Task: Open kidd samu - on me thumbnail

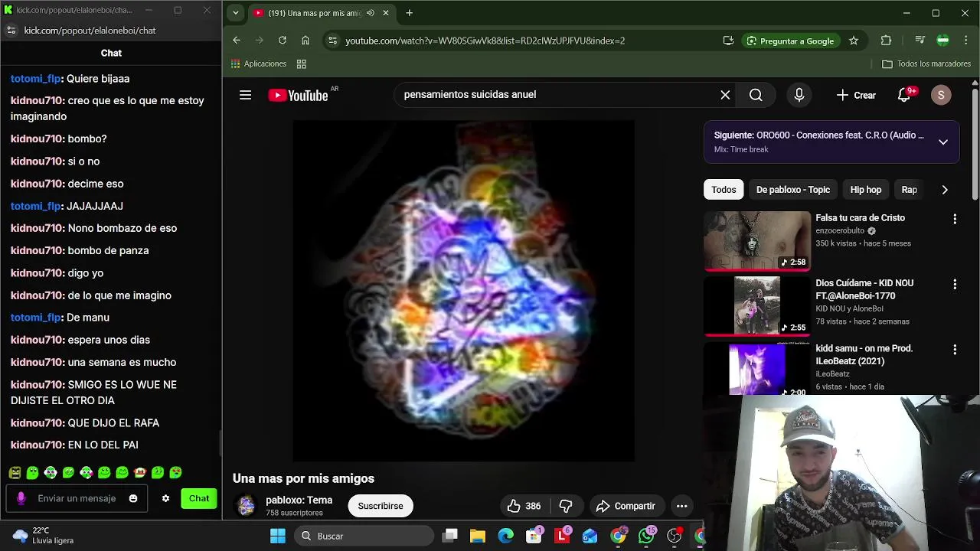Action: coord(757,370)
